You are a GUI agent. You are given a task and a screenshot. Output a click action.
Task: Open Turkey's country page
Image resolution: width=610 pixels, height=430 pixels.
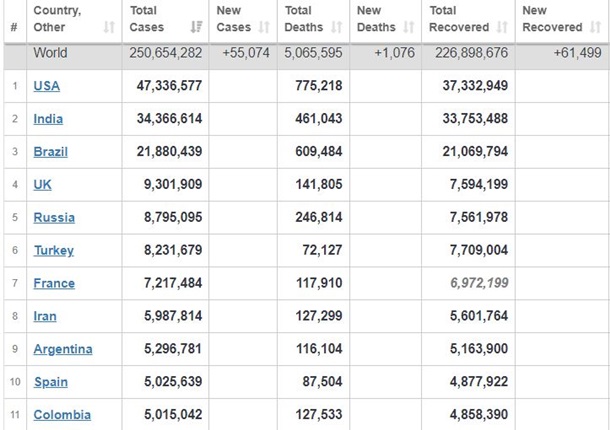pyautogui.click(x=53, y=251)
